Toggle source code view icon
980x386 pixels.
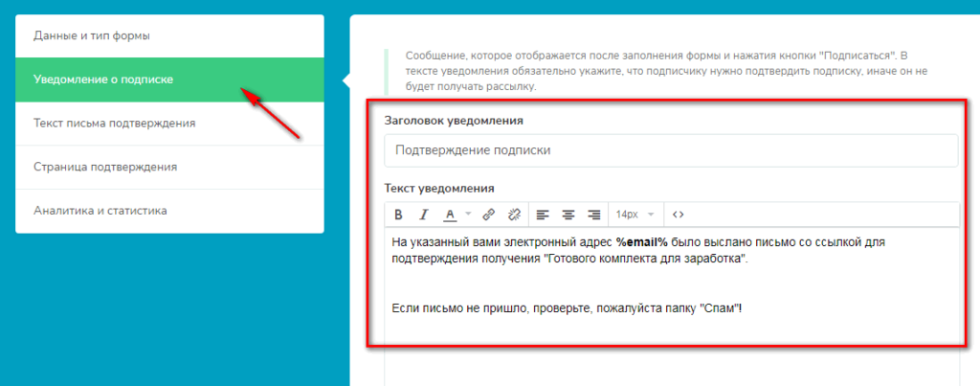point(679,215)
